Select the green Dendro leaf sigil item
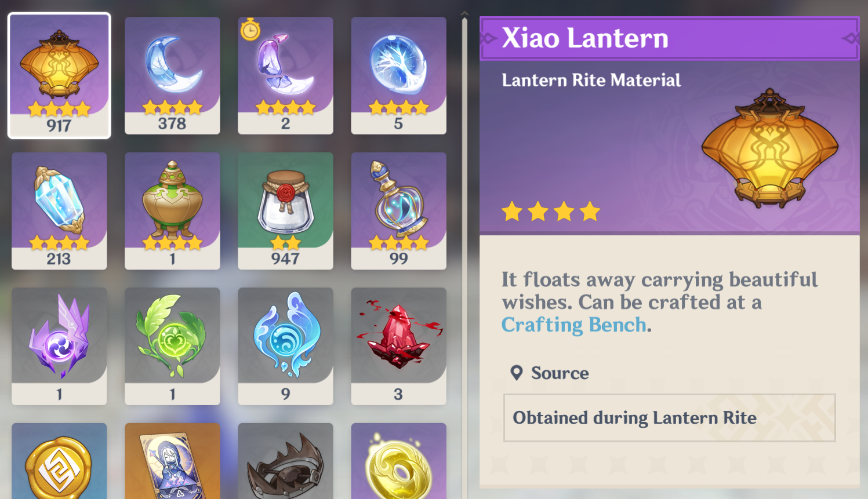 coord(172,346)
